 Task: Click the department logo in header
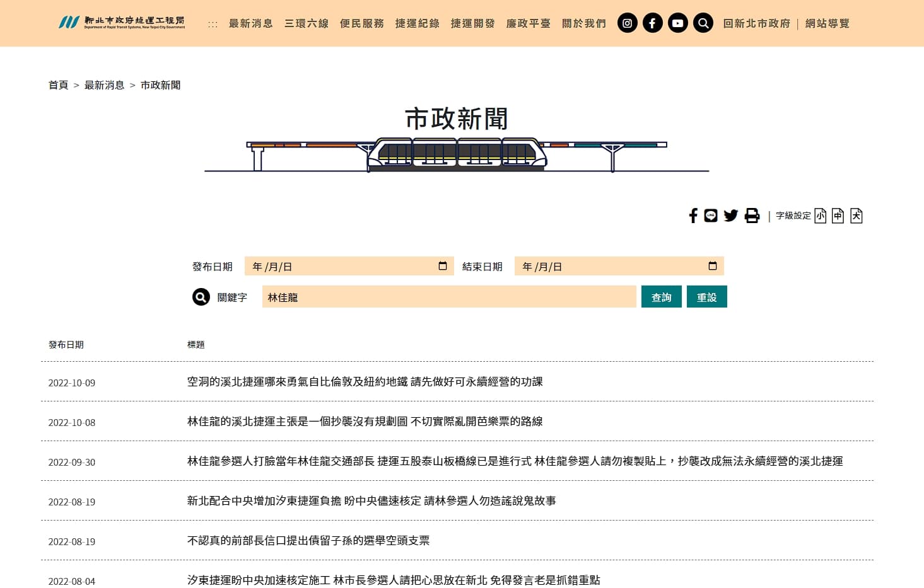pyautogui.click(x=122, y=23)
